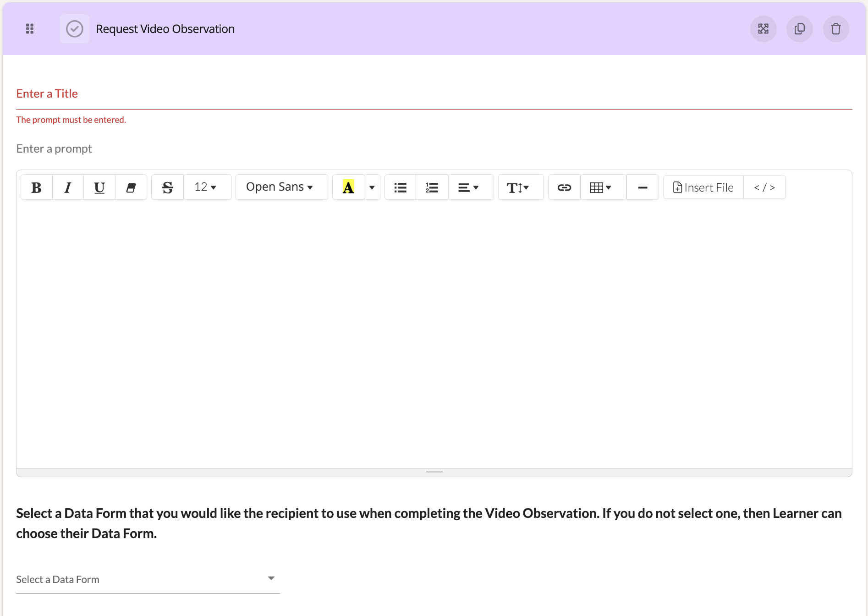Insert a numbered list
The image size is (868, 616).
(x=432, y=187)
